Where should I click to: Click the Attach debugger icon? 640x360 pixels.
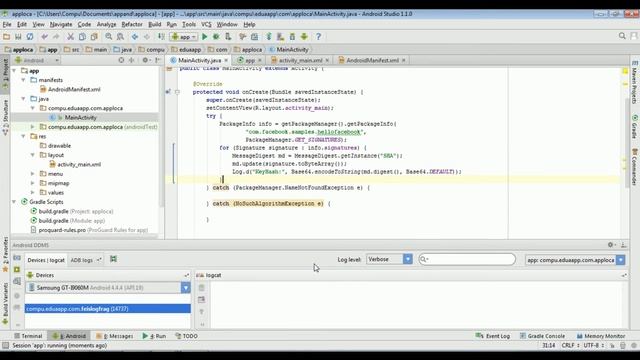tap(228, 37)
